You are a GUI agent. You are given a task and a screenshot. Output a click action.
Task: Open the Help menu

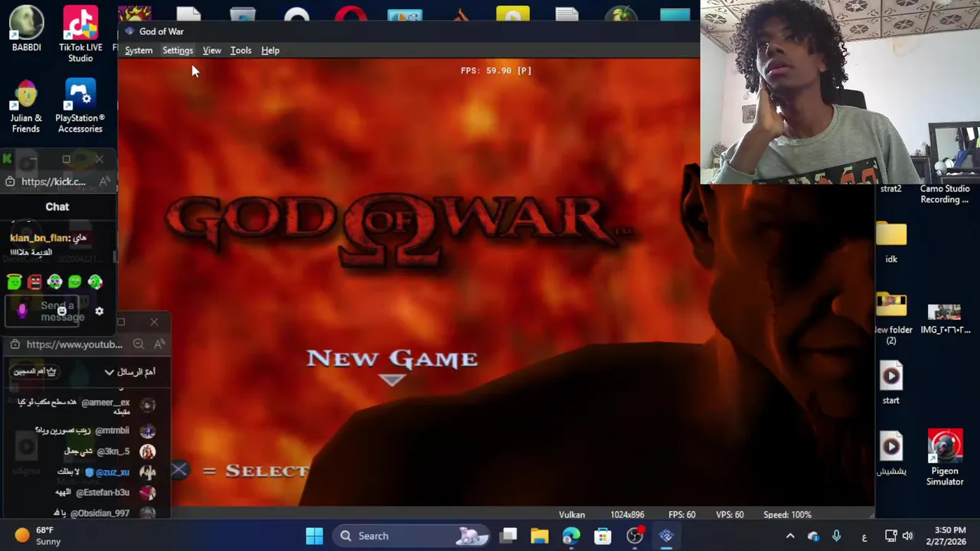(x=270, y=51)
